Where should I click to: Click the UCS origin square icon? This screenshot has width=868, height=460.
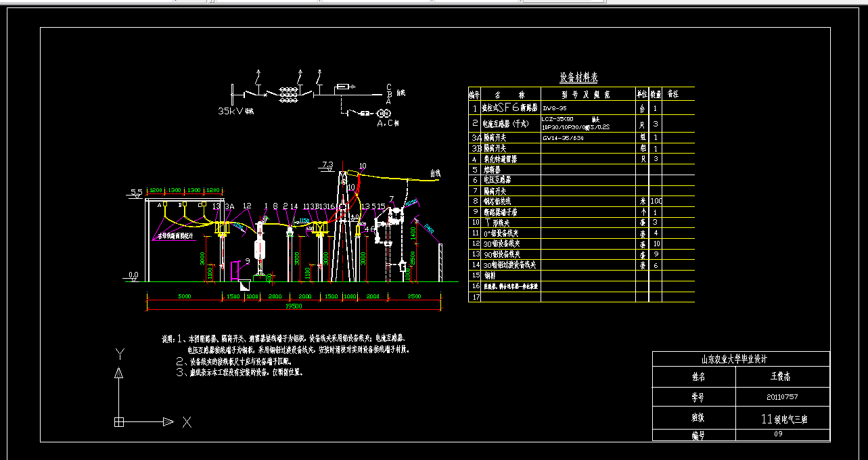[119, 422]
